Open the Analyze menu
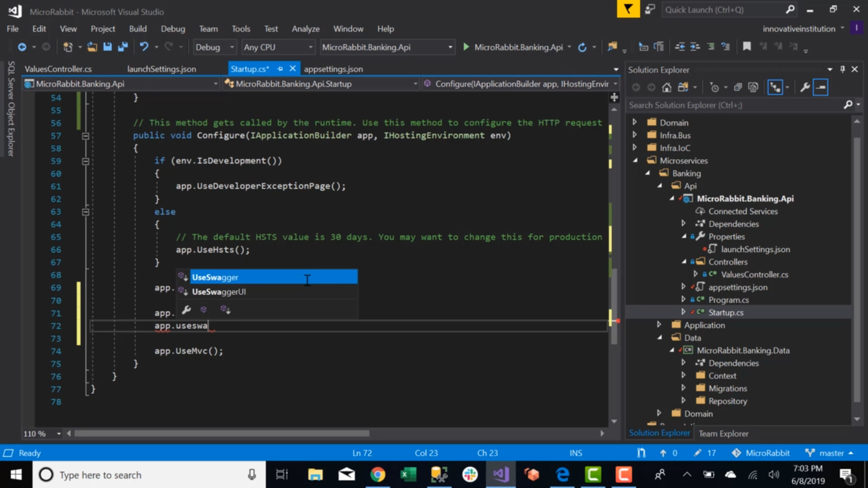This screenshot has width=868, height=488. coord(305,29)
